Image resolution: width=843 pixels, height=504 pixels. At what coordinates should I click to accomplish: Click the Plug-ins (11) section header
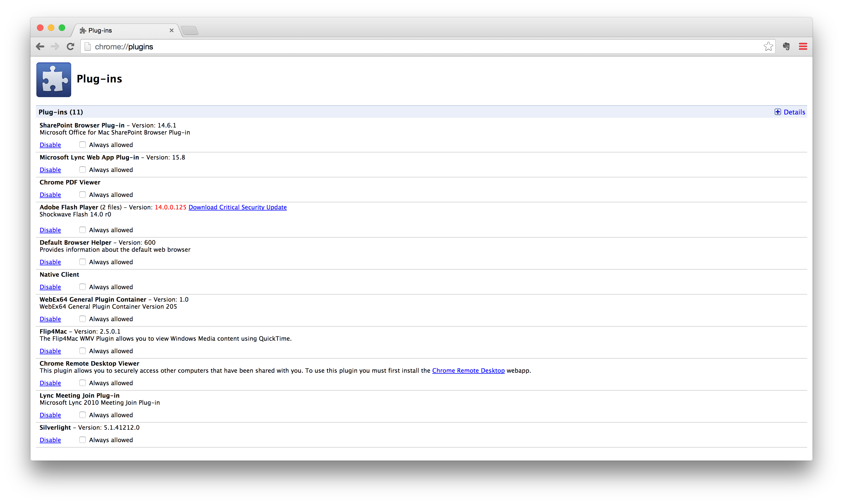click(61, 111)
